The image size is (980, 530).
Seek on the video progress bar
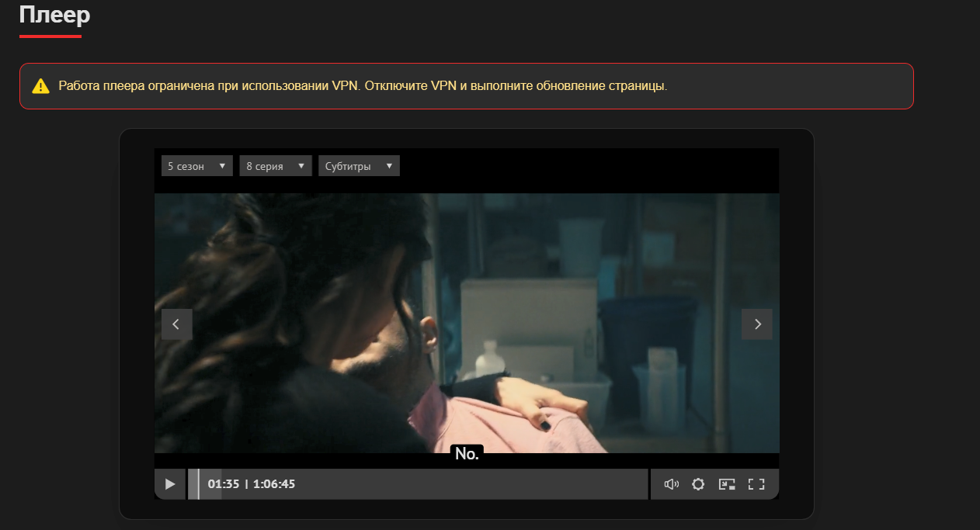(x=418, y=484)
